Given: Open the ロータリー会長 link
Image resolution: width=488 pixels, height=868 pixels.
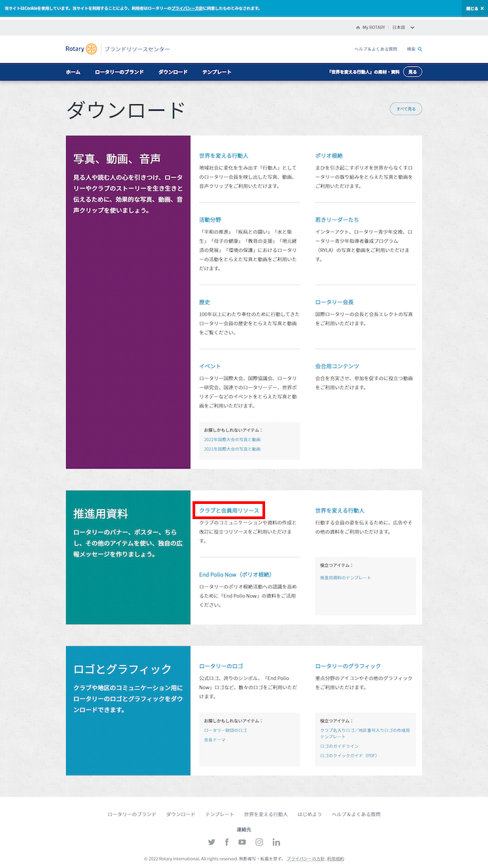Looking at the screenshot, I should (334, 302).
